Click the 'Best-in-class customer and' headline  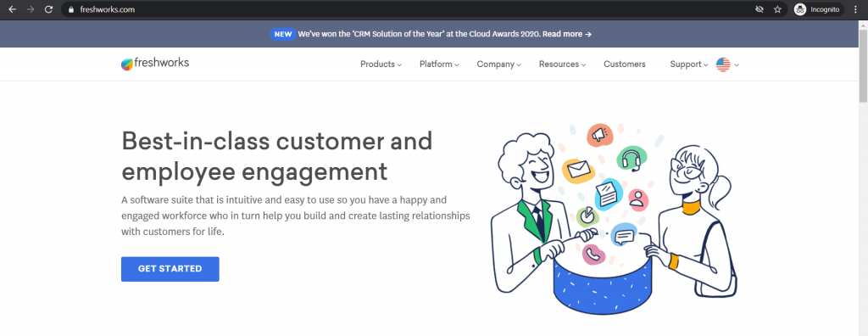(x=277, y=141)
